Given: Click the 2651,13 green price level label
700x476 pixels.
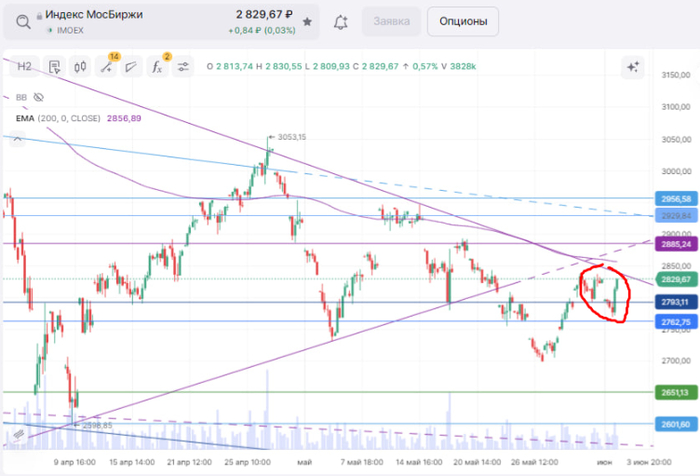Looking at the screenshot, I should point(676,393).
